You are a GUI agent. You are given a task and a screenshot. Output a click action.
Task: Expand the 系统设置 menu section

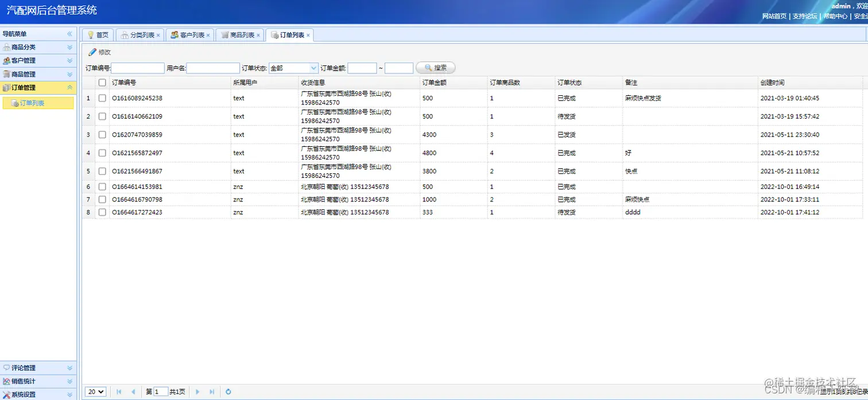tap(69, 395)
